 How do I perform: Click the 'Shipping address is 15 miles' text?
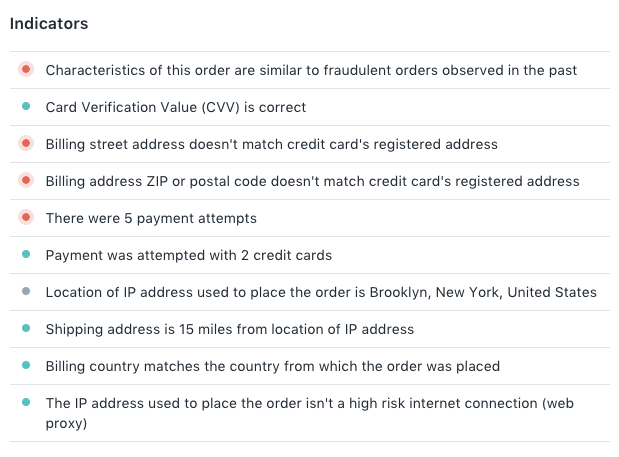(x=230, y=329)
